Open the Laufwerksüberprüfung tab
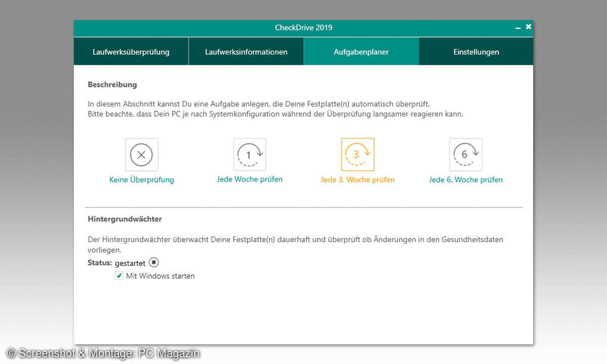607x364 pixels. click(131, 52)
